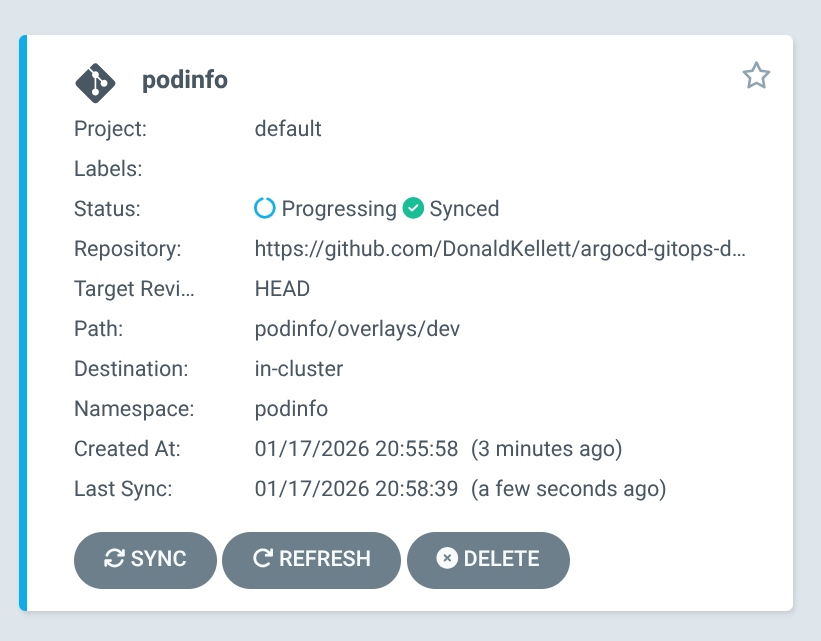Click the green Synced checkmark icon
Screen dimensions: 821x641
[x=414, y=208]
